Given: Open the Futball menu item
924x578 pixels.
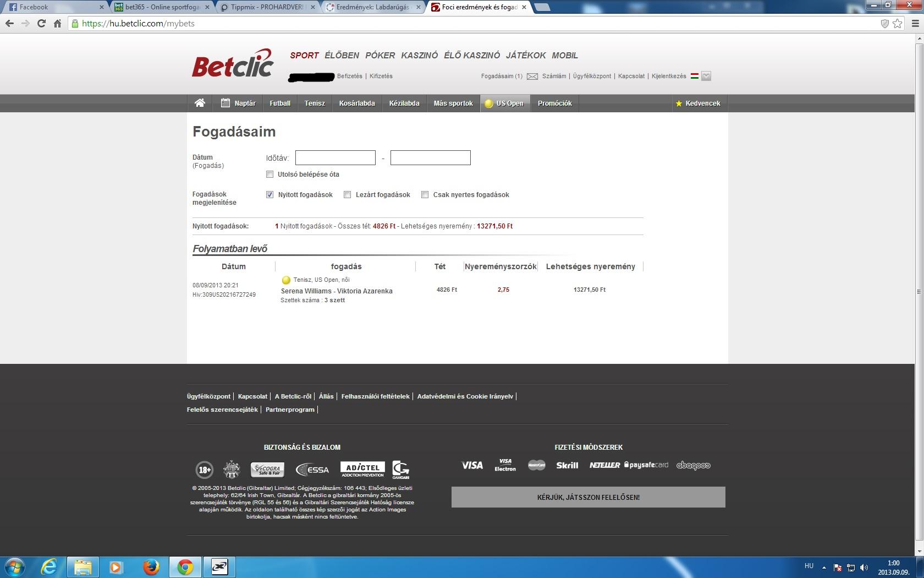Looking at the screenshot, I should tap(280, 103).
